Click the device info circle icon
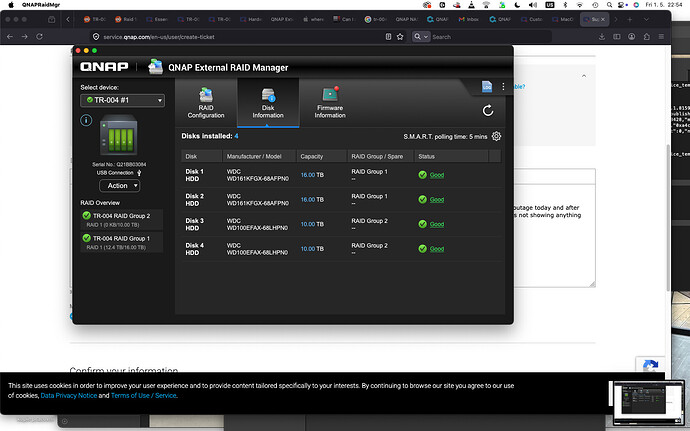 pyautogui.click(x=86, y=120)
